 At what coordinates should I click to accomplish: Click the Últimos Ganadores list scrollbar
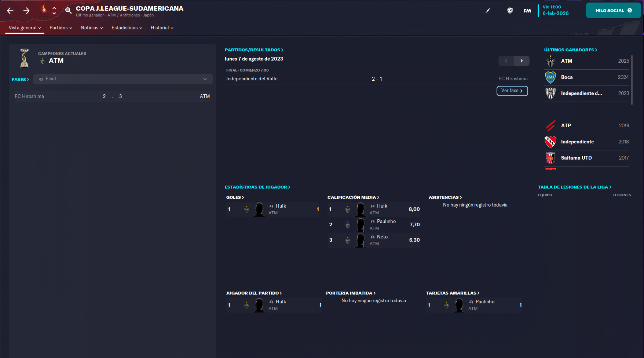click(x=632, y=80)
